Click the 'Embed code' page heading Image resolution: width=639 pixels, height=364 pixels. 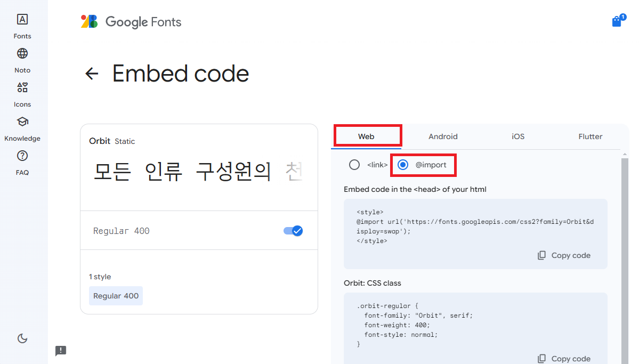pos(181,74)
